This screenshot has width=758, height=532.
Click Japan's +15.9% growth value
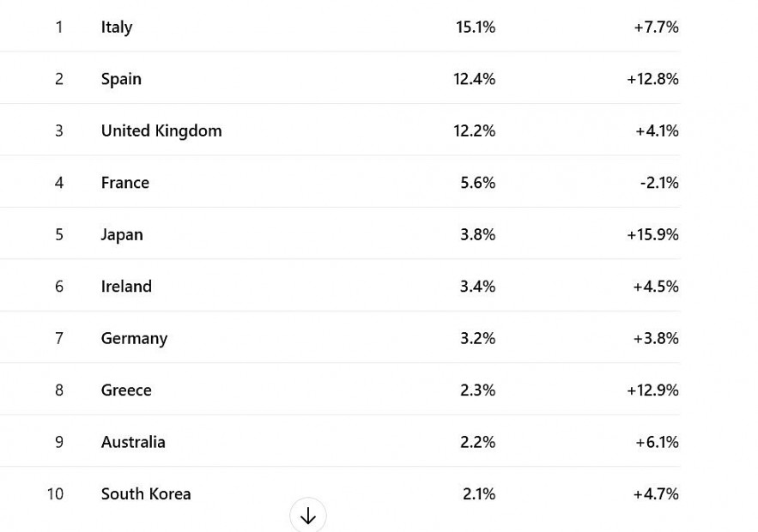click(652, 233)
